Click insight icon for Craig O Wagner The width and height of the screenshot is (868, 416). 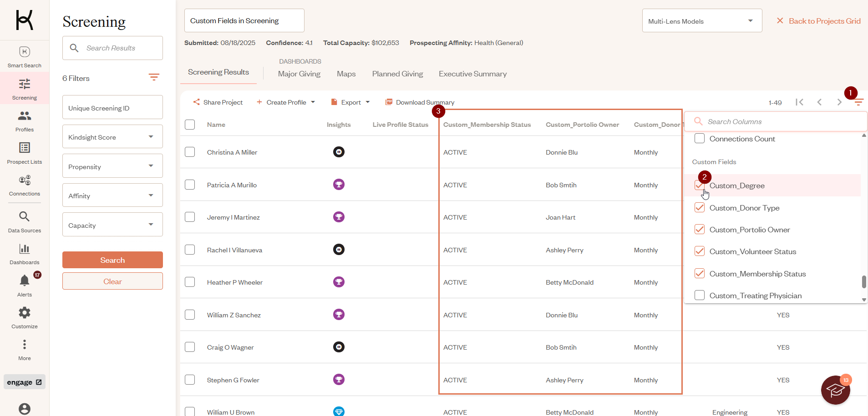339,347
